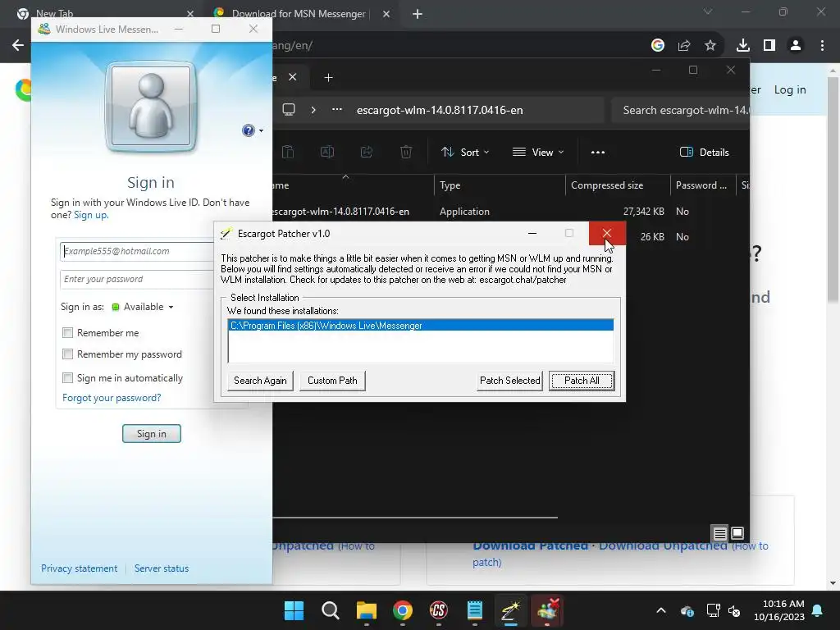
Task: Switch Explorer to details list view icon
Action: 720,533
